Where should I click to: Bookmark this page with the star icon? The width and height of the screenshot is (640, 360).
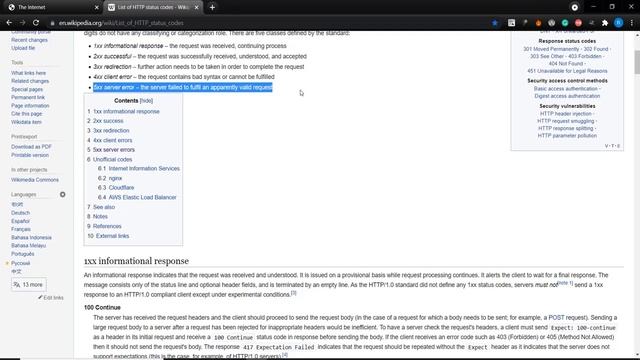pyautogui.click(x=495, y=23)
